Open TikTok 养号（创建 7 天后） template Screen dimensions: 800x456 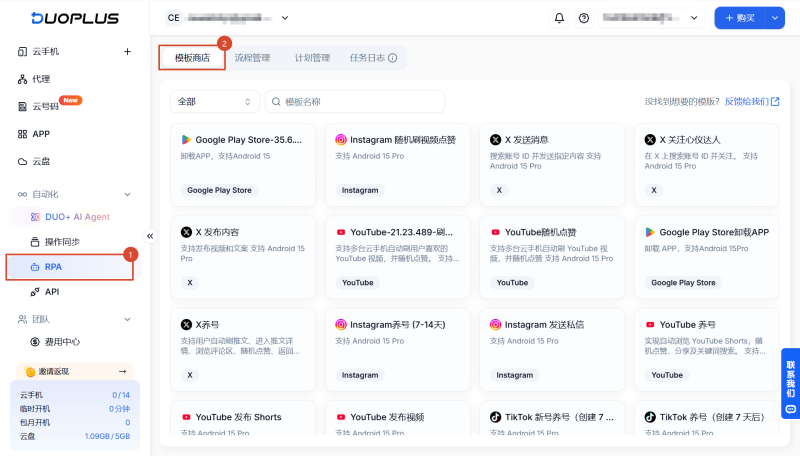pos(707,418)
